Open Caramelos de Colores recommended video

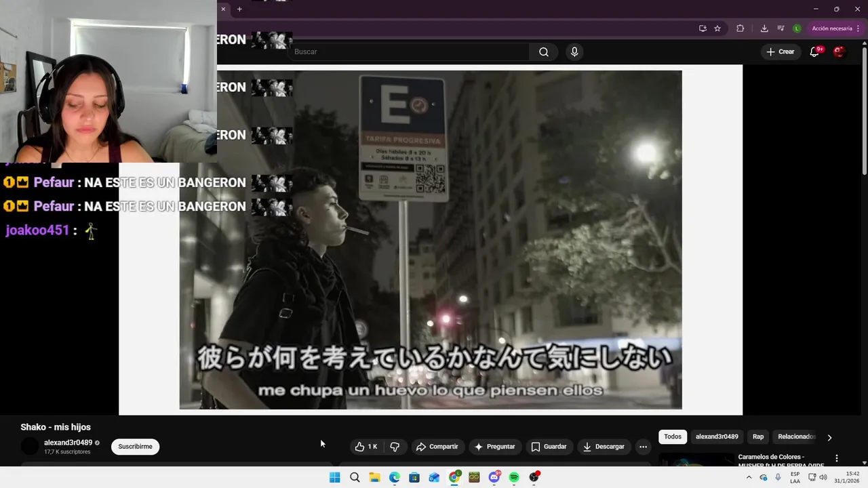point(781,460)
